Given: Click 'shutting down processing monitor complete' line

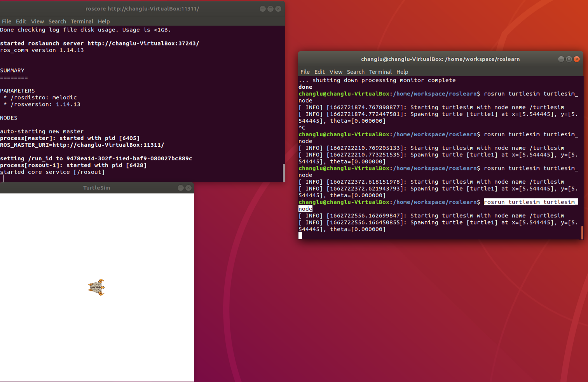Looking at the screenshot, I should (x=377, y=80).
